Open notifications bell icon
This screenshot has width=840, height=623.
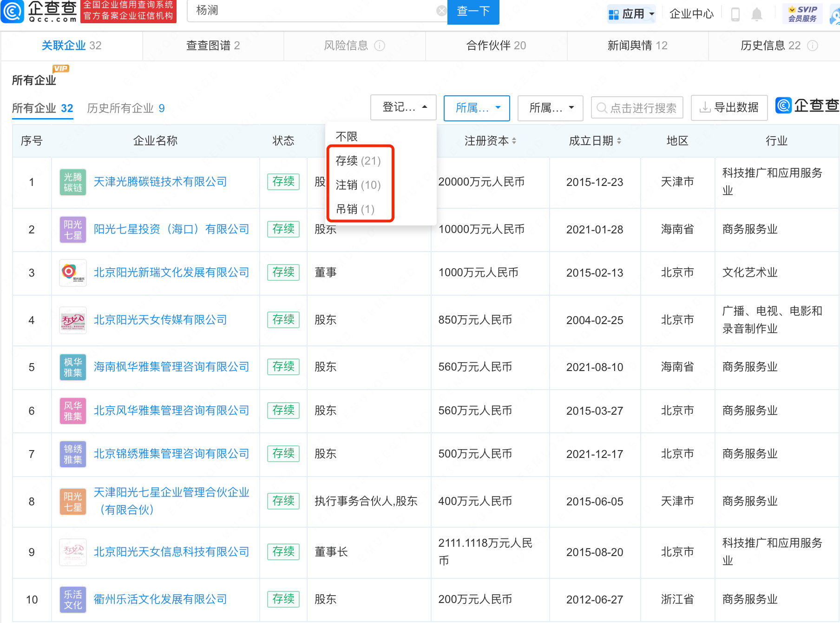(x=757, y=14)
